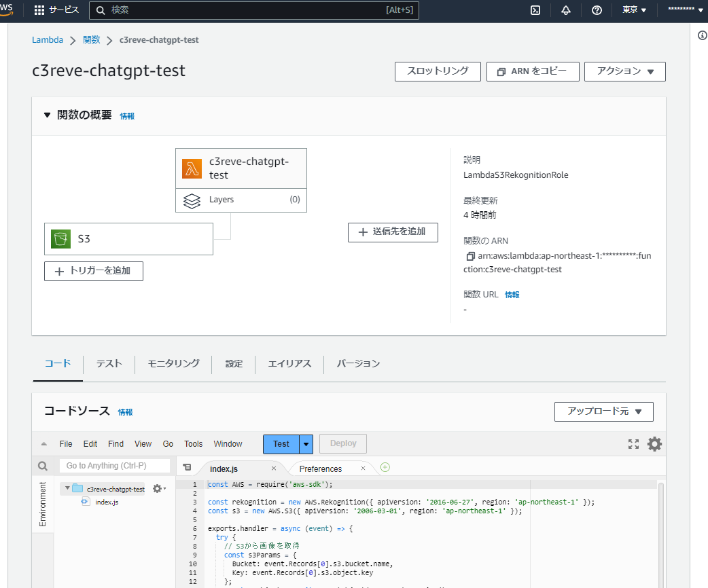The width and height of the screenshot is (708, 588).
Task: Collapse the 関数の概要 section
Action: tap(47, 115)
